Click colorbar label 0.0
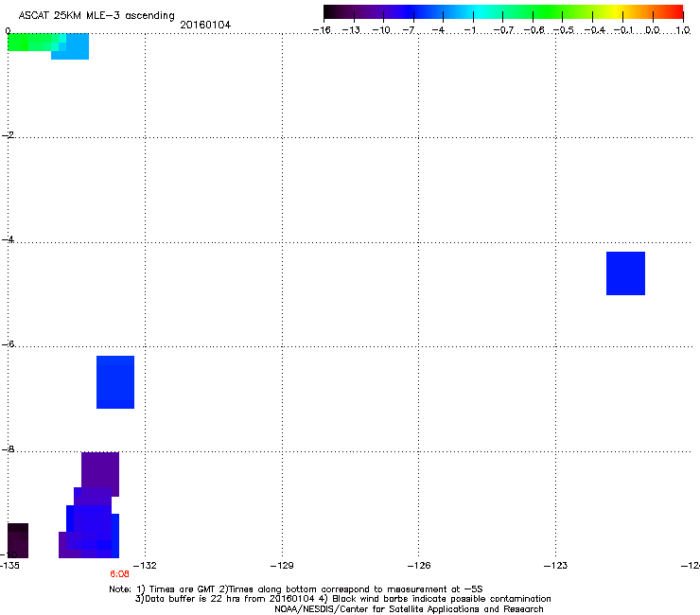The width and height of the screenshot is (700, 615). (653, 30)
